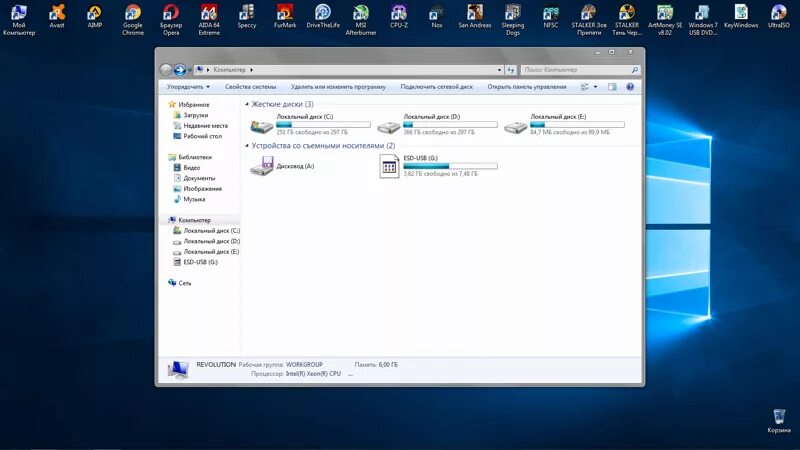Click Подключить сетевой диск button
The height and width of the screenshot is (450, 800).
coord(437,87)
